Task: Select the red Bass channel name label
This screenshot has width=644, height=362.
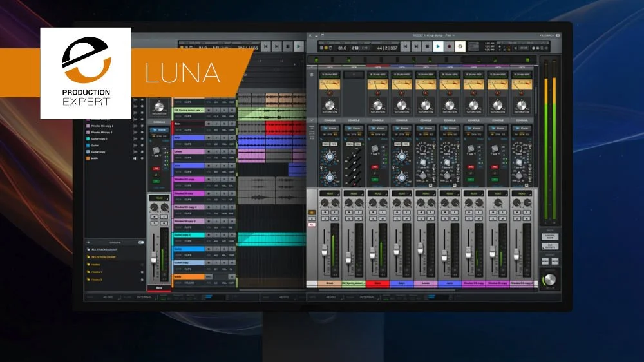Action: pyautogui.click(x=378, y=283)
